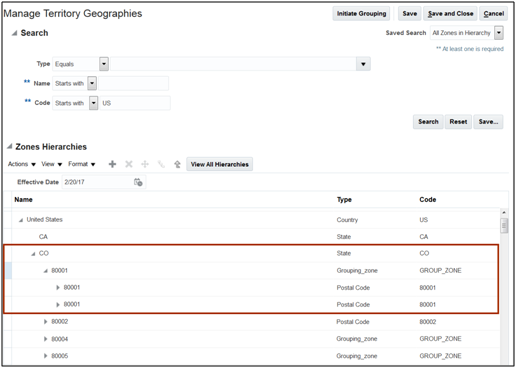517x368 pixels.
Task: Click the Country type cell
Action: (347, 220)
